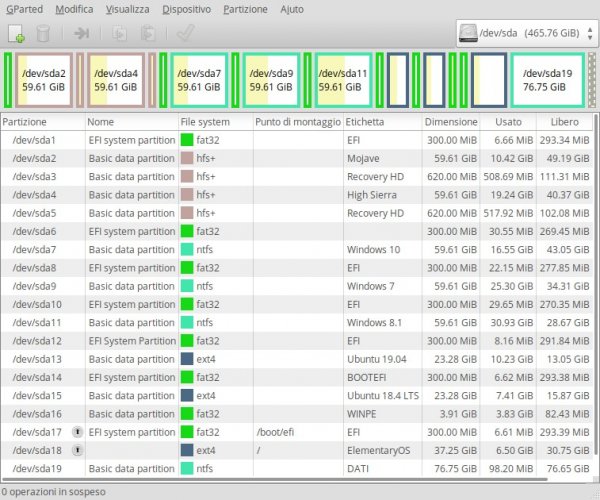Click the vertical scrollbar of partition table
The width and height of the screenshot is (600, 500).
[x=596, y=284]
